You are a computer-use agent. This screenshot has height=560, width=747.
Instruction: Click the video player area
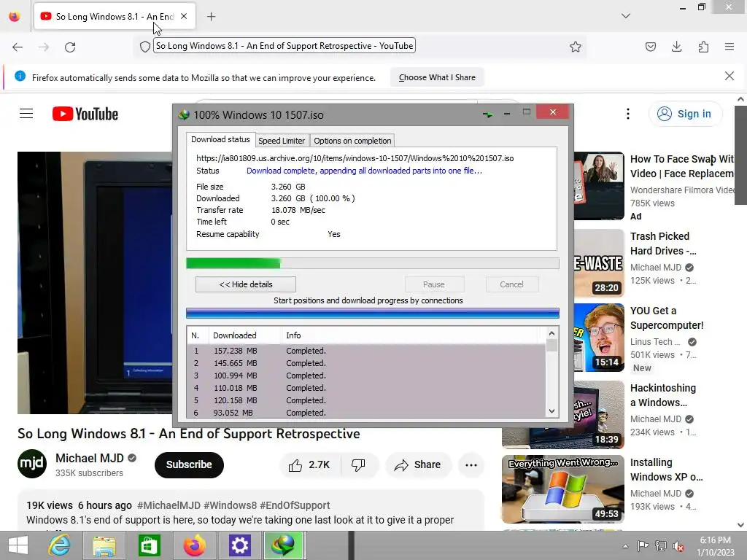tap(96, 283)
